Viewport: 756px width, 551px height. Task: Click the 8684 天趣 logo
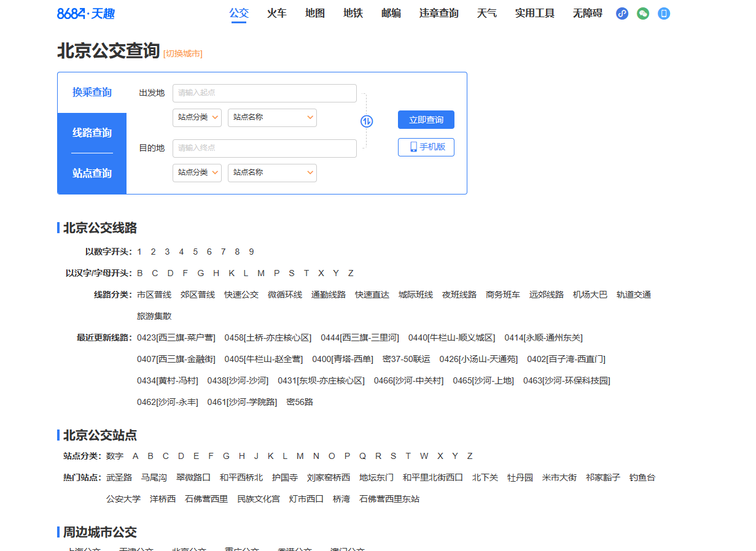[86, 13]
